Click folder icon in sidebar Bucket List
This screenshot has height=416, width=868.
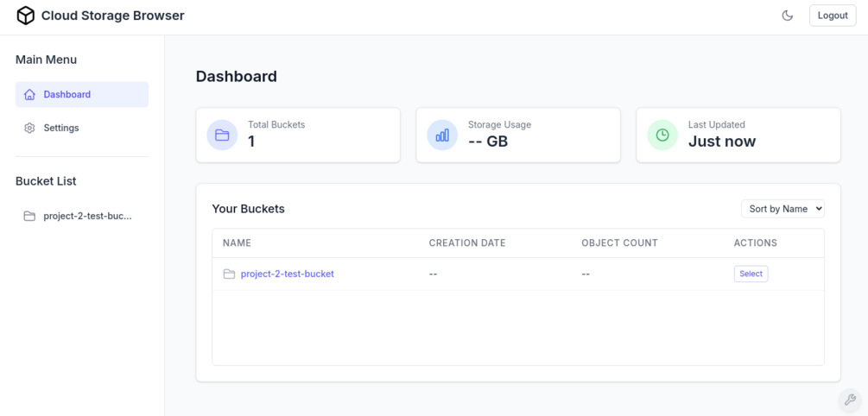30,216
